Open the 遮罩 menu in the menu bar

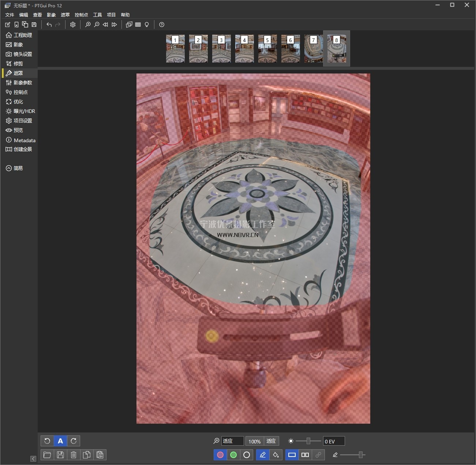click(65, 15)
